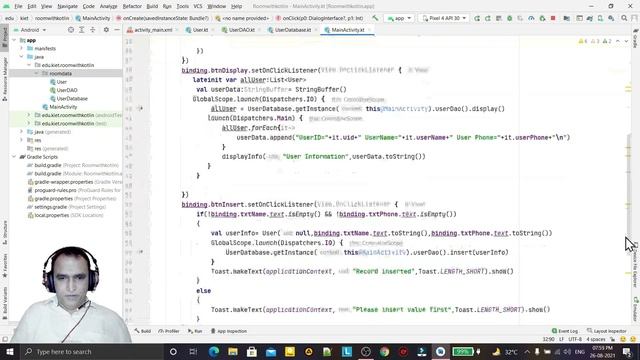Hide the Project panel with minus icon
Image resolution: width=640 pixels, height=360 pixels.
(117, 30)
